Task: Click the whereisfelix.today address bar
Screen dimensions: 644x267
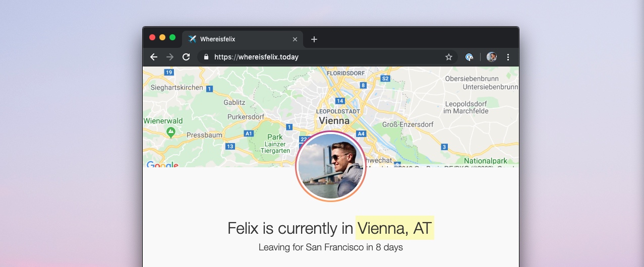Action: [x=327, y=57]
